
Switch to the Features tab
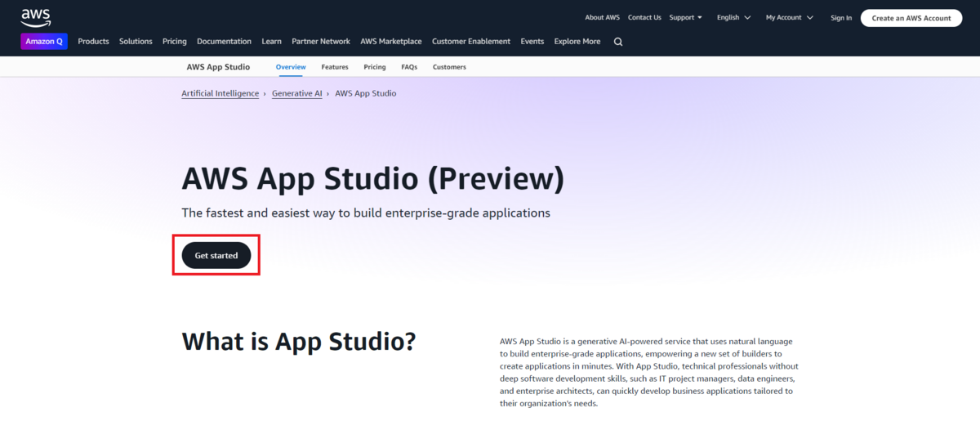click(335, 67)
